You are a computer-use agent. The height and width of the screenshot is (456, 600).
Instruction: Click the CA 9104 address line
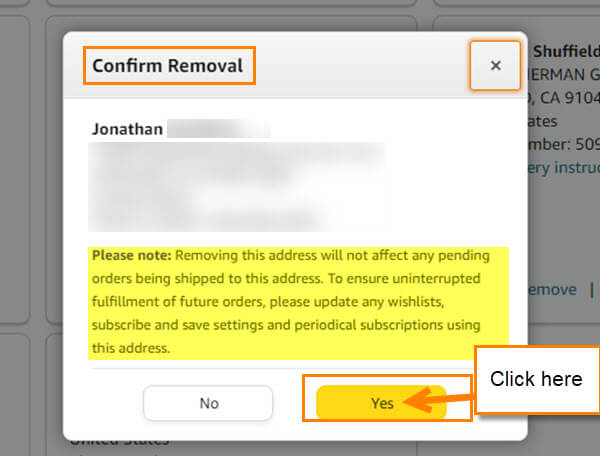[564, 98]
